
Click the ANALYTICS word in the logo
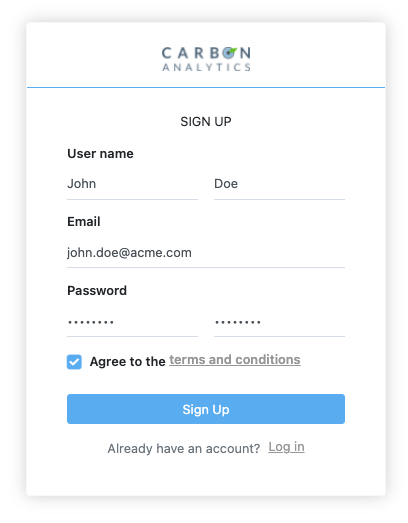pyautogui.click(x=206, y=67)
